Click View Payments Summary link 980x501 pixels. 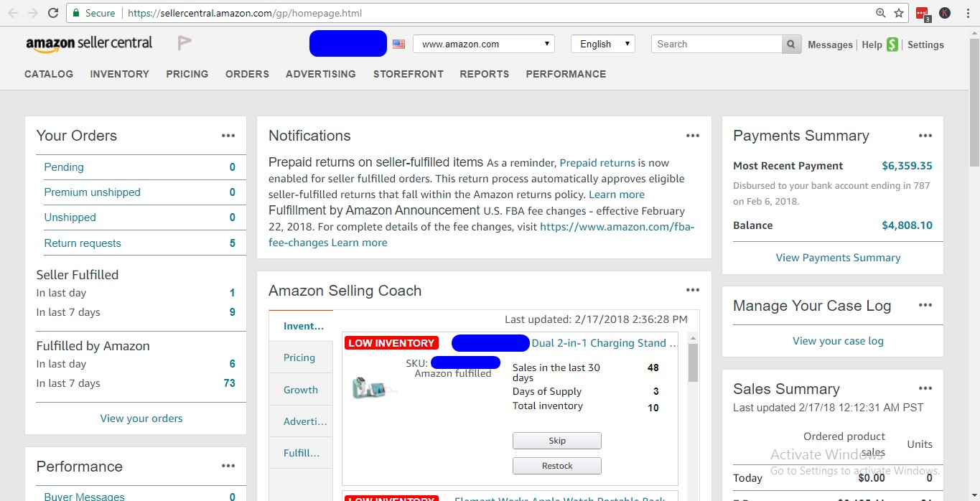tap(838, 258)
